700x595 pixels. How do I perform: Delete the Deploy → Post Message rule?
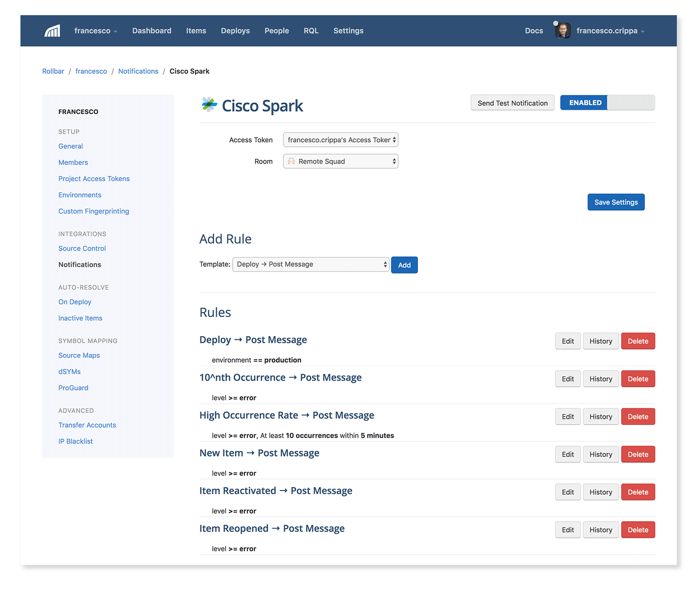click(x=638, y=341)
